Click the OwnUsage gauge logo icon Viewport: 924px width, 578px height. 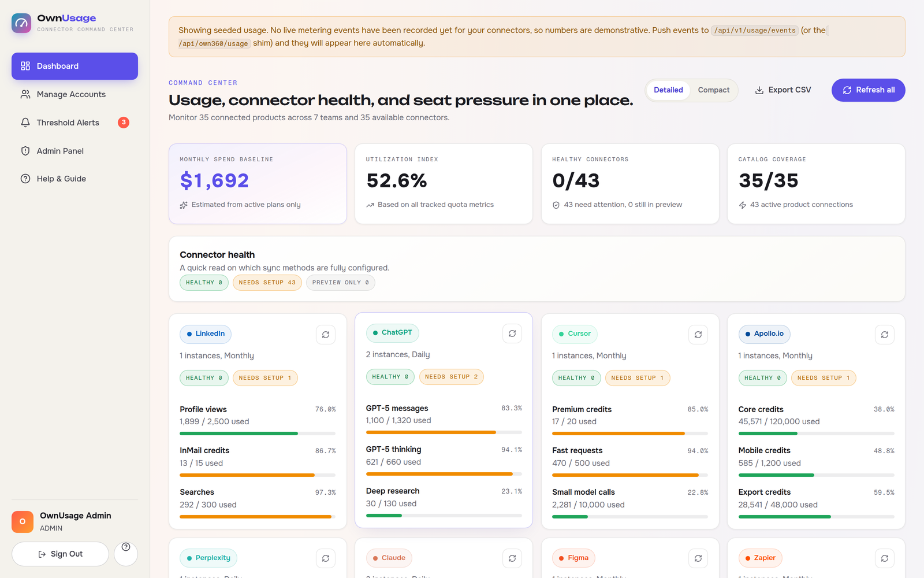tap(21, 23)
